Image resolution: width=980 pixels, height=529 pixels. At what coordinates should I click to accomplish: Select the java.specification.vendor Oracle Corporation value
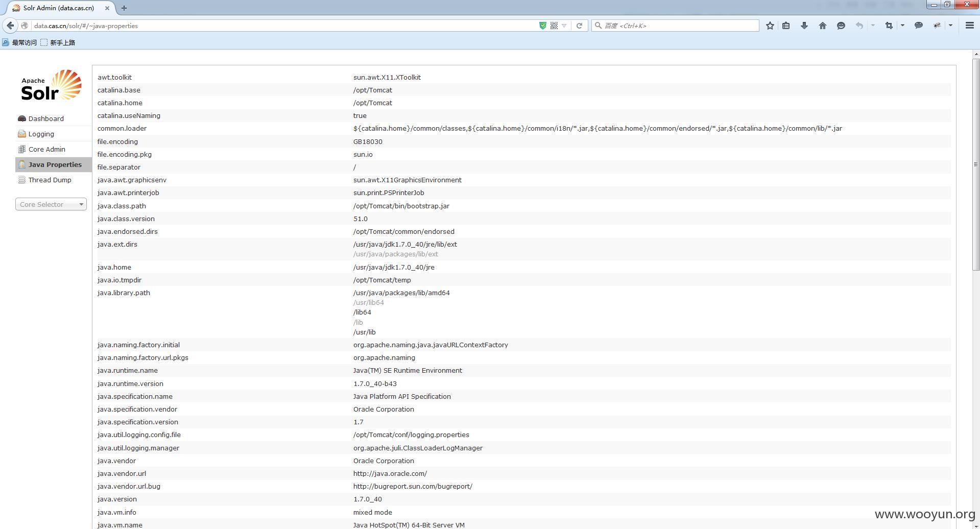384,410
